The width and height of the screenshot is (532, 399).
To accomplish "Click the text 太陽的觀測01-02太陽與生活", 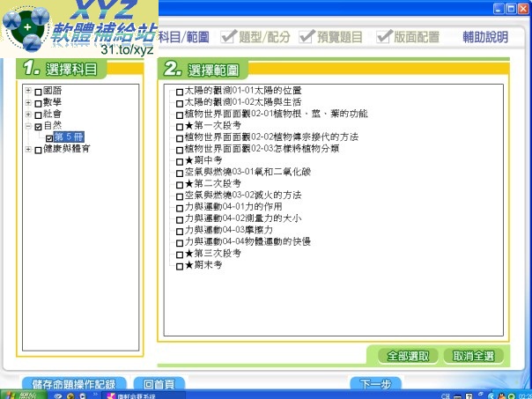I will pyautogui.click(x=243, y=102).
